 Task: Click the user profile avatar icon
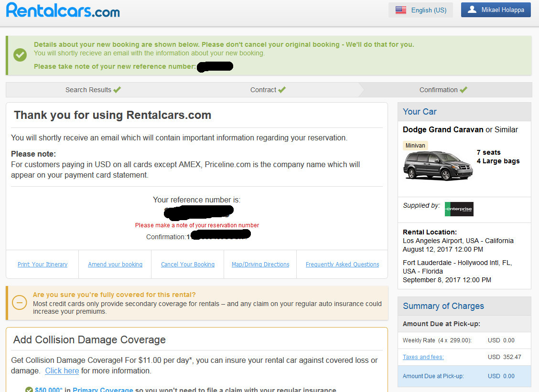coord(472,10)
